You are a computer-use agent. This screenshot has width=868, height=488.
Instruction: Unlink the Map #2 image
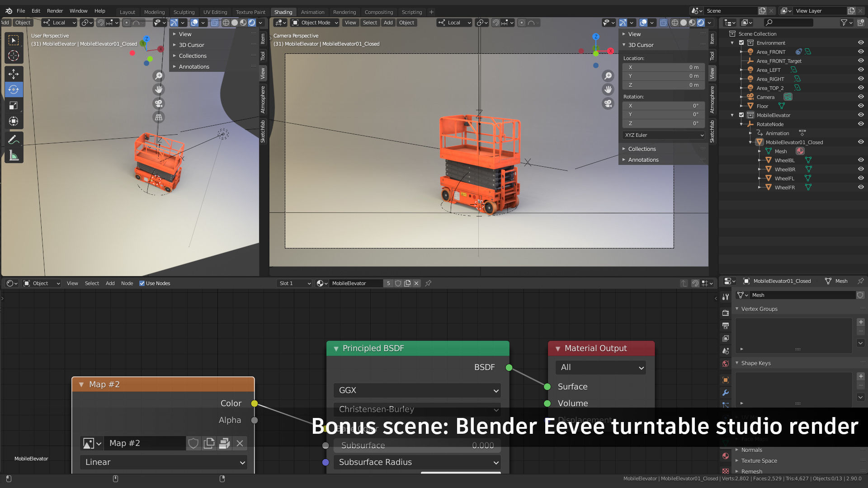point(240,443)
